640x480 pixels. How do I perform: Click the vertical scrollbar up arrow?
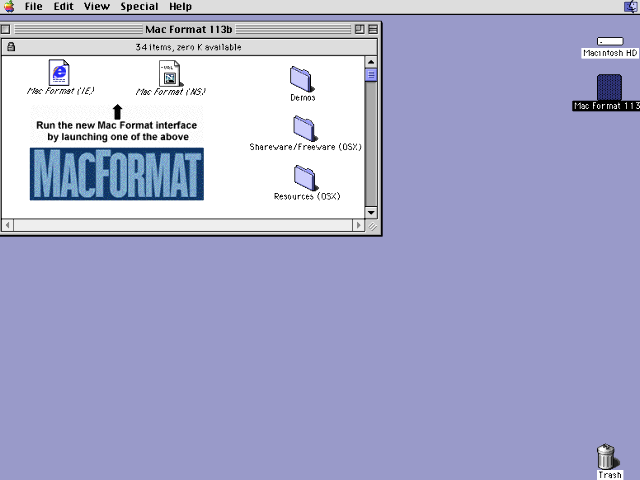[x=371, y=62]
